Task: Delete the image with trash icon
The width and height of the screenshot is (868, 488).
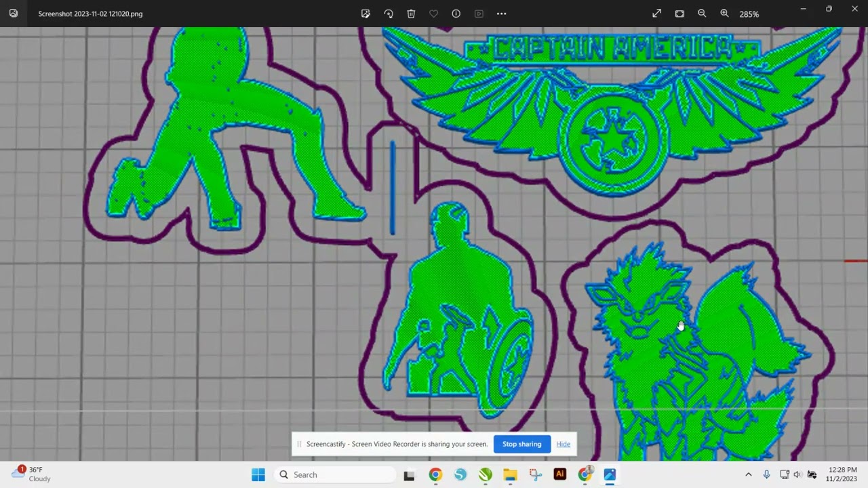Action: [x=411, y=14]
